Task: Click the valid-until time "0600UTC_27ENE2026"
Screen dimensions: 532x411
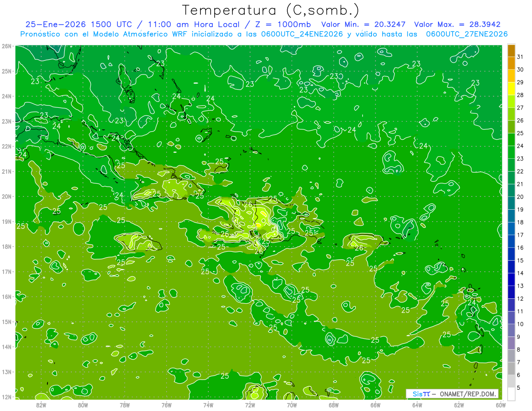Action: pyautogui.click(x=466, y=34)
